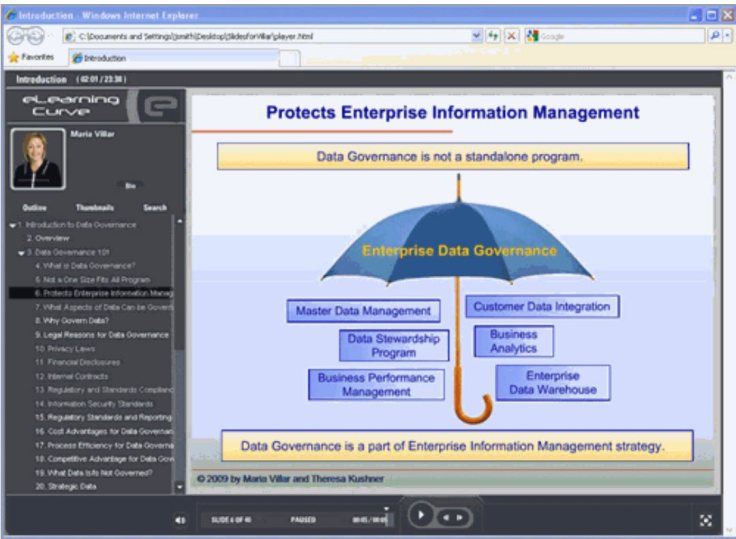Open Not a One Size Fits All Program
This screenshot has width=736, height=539.
pos(92,280)
